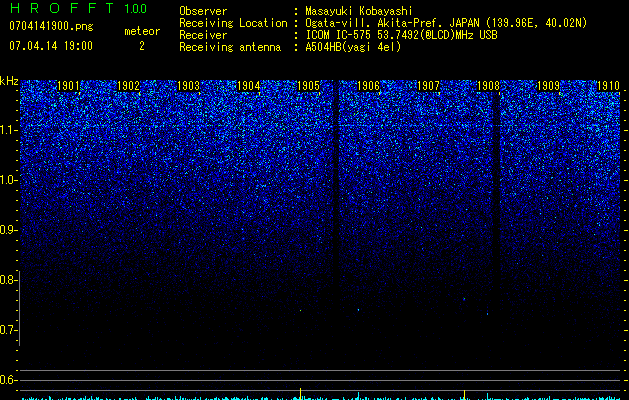Click the Observer label
Screen dimensions: 629x400
coord(203,11)
